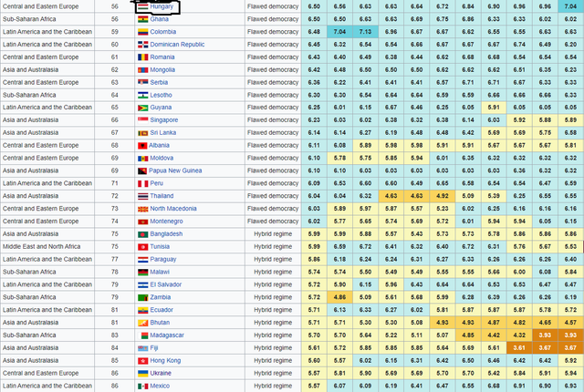Click the North Macedonia flag icon

143,209
